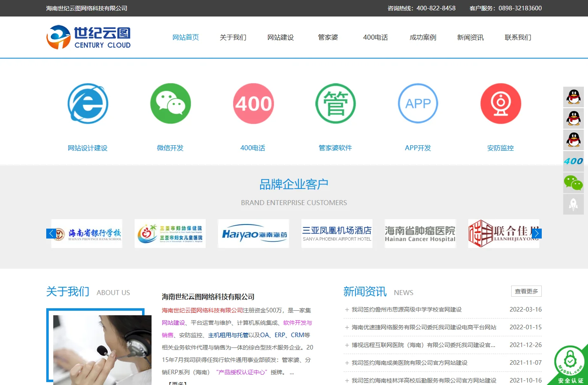
Task: Open the WeChat sidebar icon
Action: coord(574,183)
